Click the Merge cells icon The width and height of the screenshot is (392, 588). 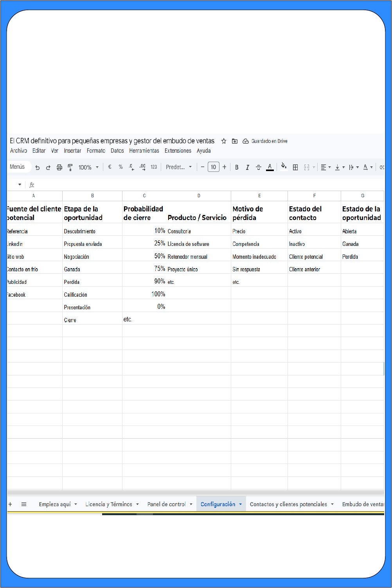[x=307, y=167]
